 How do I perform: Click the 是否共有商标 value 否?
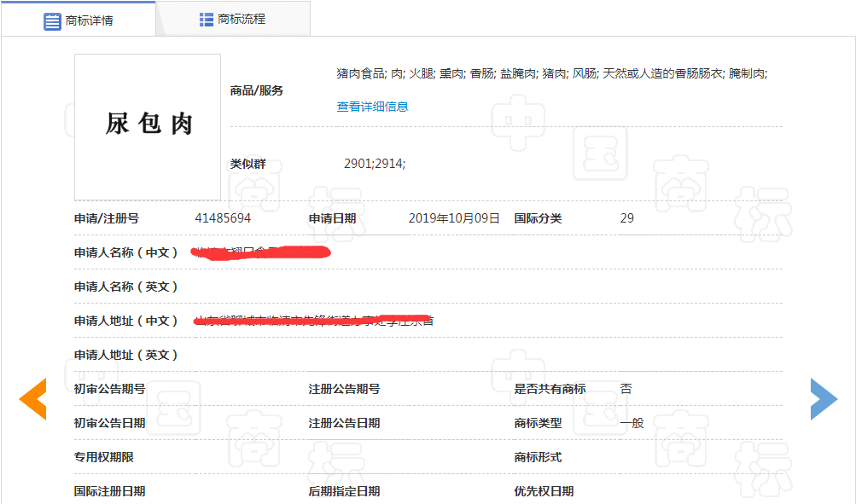[x=626, y=389]
